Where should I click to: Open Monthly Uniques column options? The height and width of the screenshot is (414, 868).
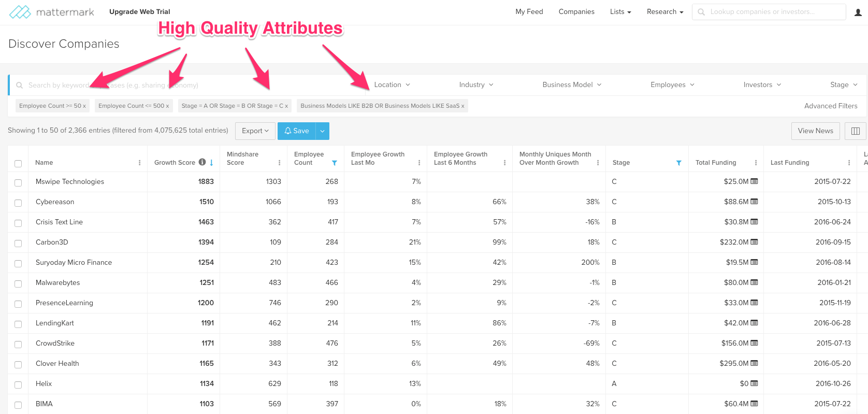tap(598, 163)
